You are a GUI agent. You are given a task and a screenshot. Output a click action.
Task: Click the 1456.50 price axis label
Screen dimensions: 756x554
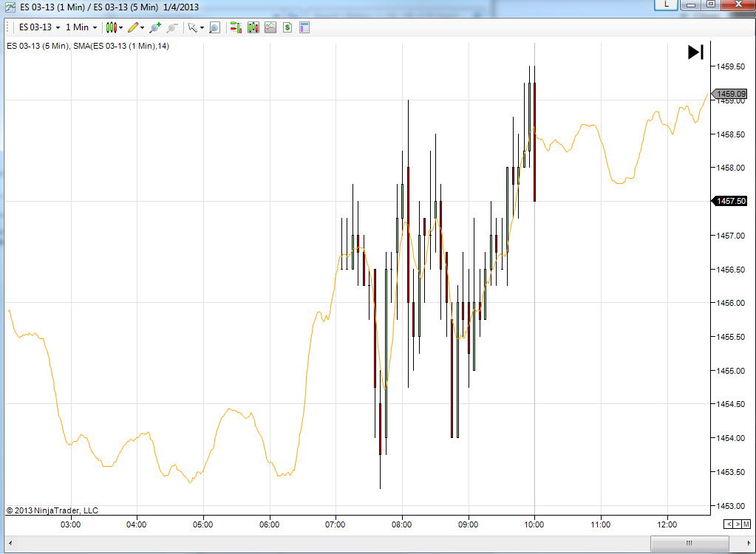730,270
